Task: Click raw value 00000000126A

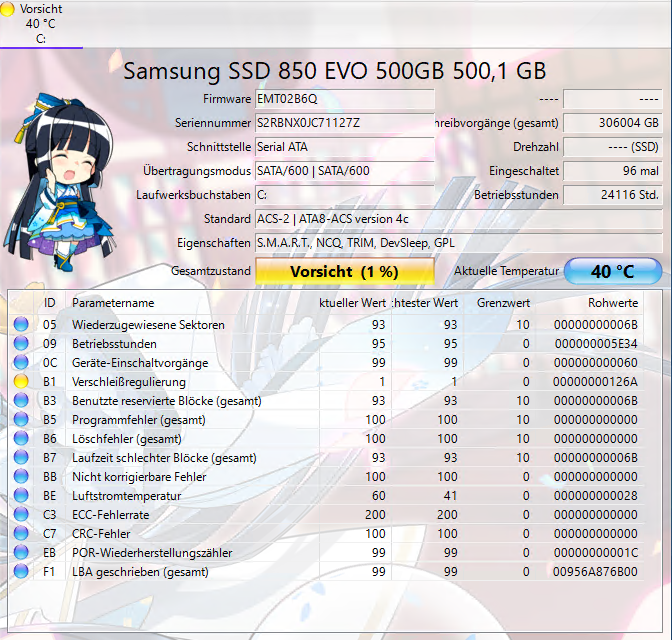Action: click(595, 382)
